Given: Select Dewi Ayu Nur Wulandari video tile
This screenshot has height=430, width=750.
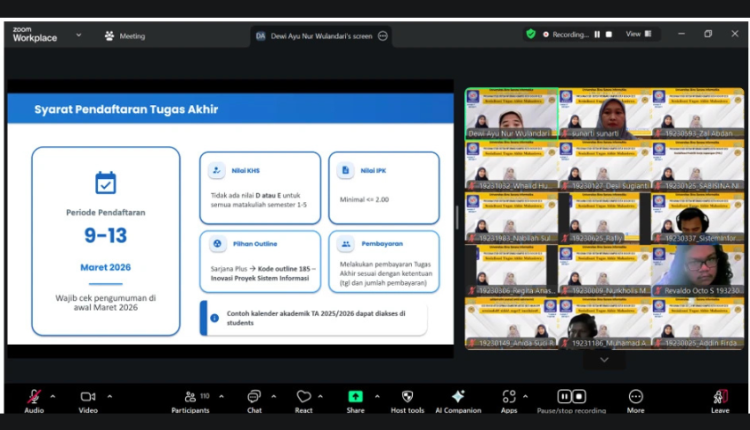Looking at the screenshot, I should point(511,113).
